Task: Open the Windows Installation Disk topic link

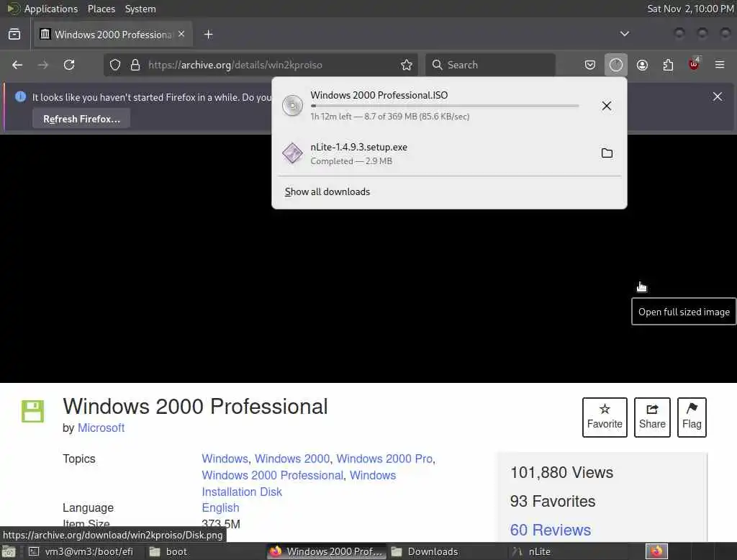Action: point(299,484)
